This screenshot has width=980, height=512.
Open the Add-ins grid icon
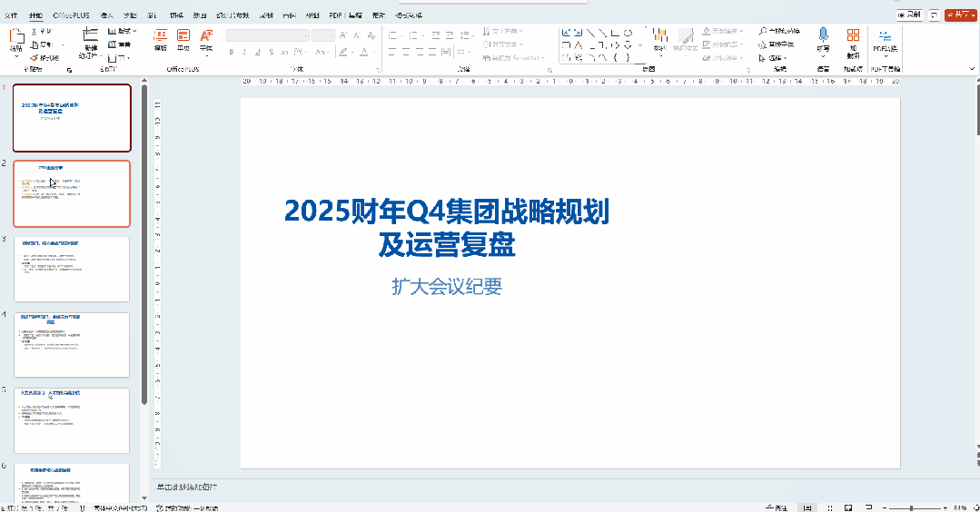point(853,35)
